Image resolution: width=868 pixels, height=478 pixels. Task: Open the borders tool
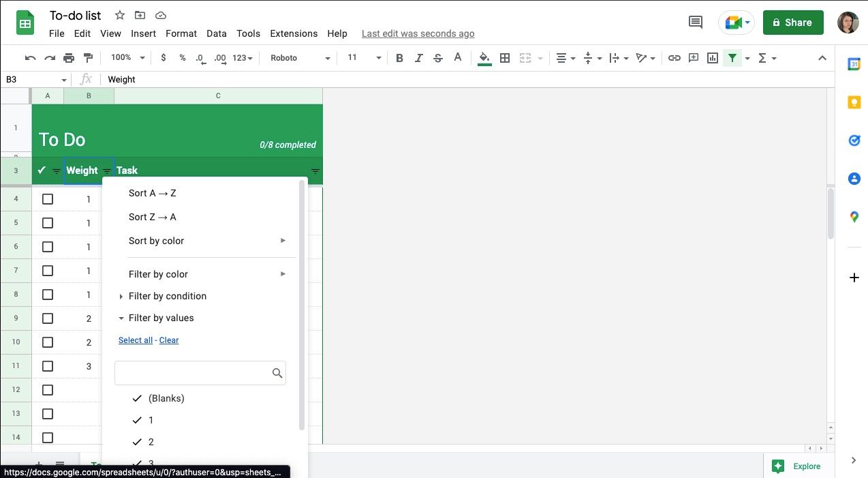[505, 58]
